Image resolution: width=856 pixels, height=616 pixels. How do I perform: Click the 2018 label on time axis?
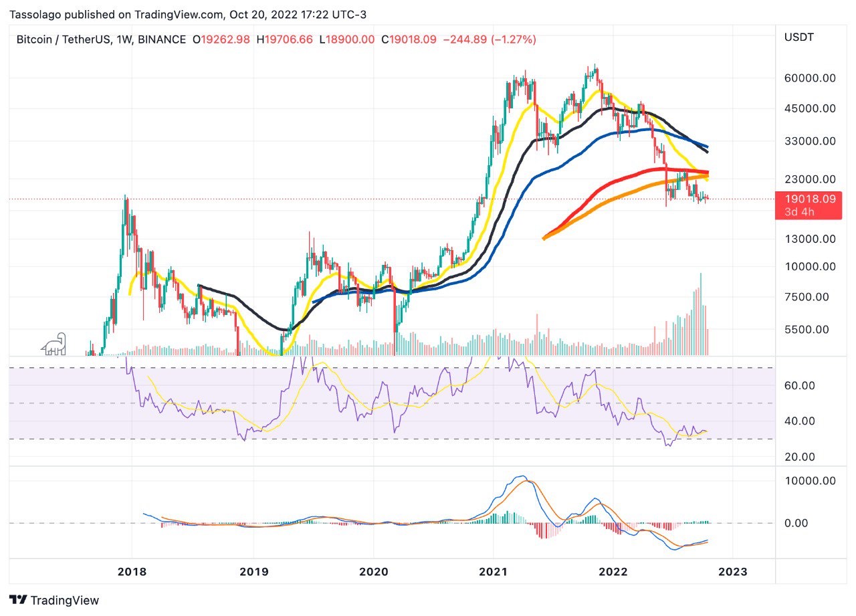(x=132, y=573)
